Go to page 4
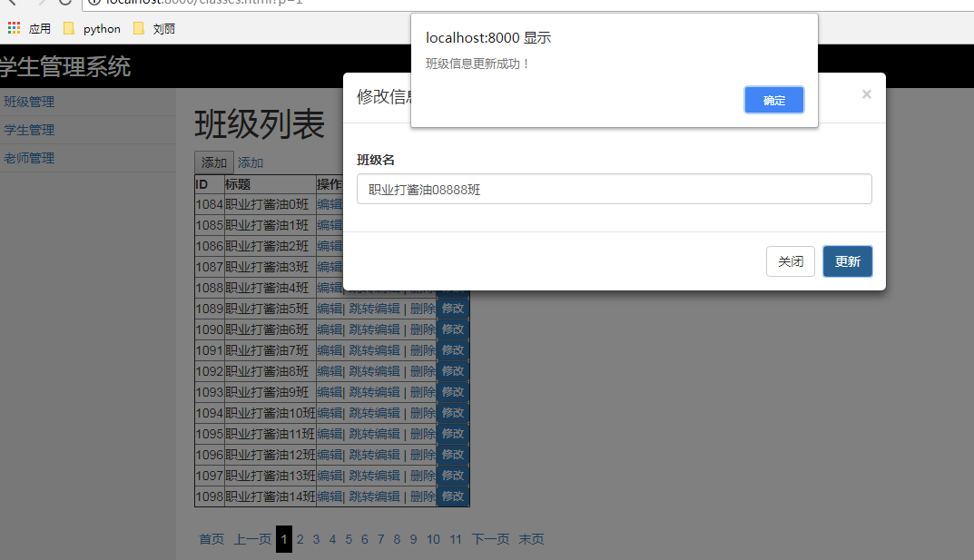Image resolution: width=974 pixels, height=560 pixels. click(x=332, y=539)
